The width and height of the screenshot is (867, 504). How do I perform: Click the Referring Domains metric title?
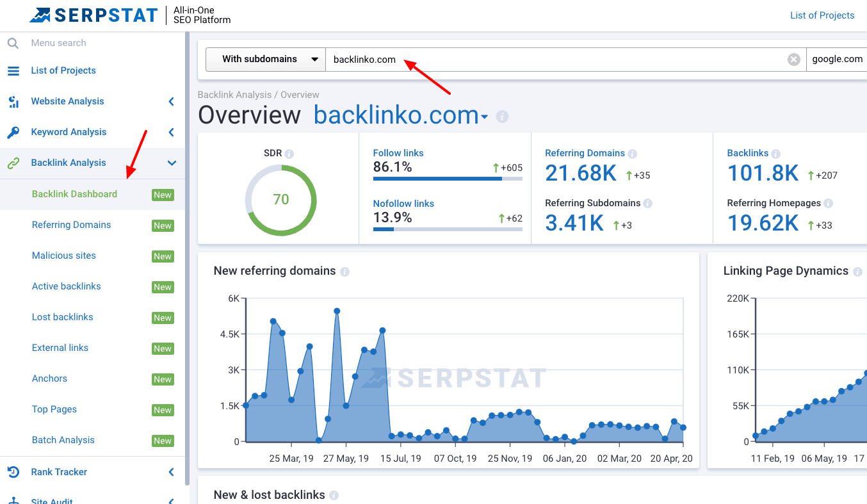585,153
